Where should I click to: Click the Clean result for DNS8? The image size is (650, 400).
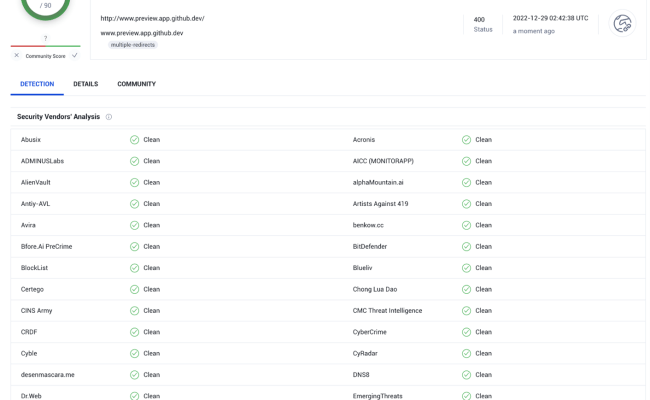click(483, 375)
